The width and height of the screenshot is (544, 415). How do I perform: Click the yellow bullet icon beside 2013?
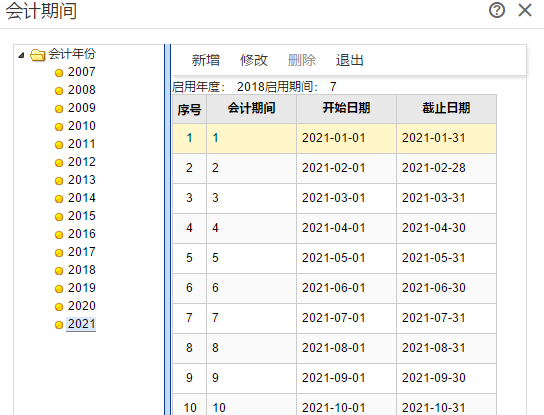59,181
